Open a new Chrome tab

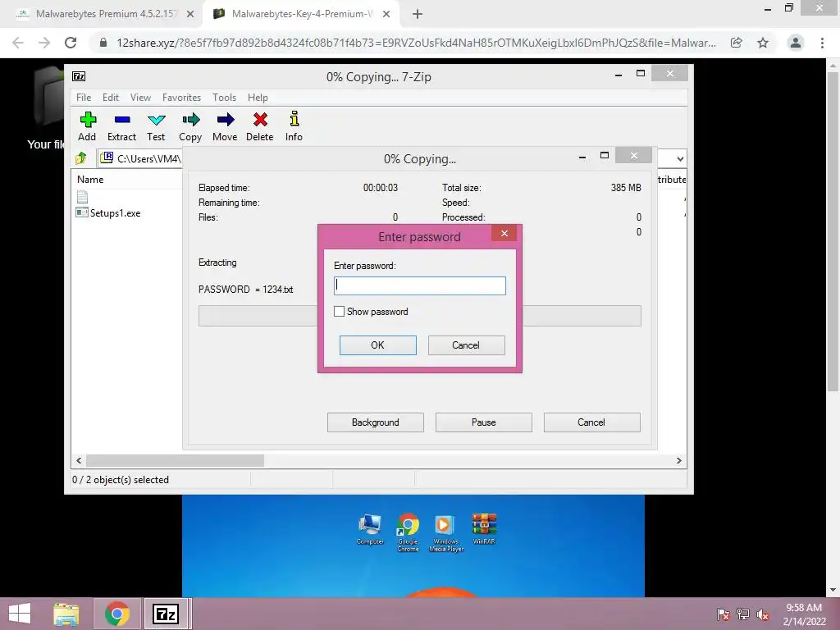(418, 15)
